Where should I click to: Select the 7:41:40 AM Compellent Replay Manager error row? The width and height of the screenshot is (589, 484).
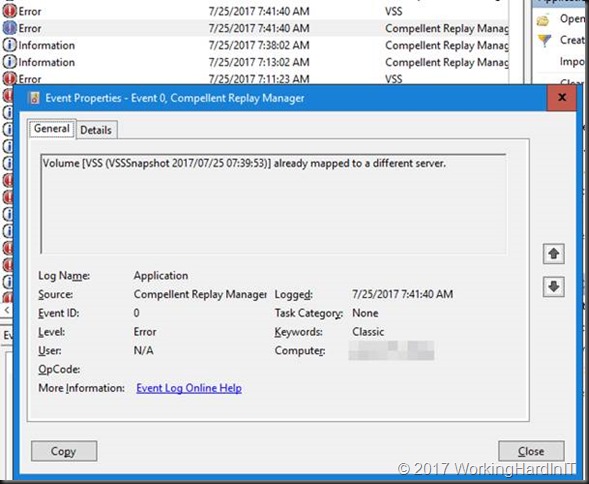[255, 28]
